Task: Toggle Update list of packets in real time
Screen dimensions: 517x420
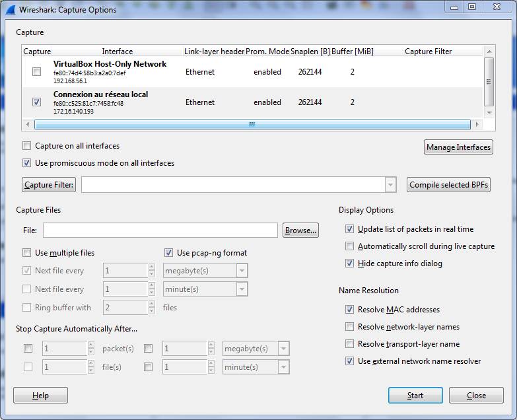Action: pyautogui.click(x=349, y=228)
